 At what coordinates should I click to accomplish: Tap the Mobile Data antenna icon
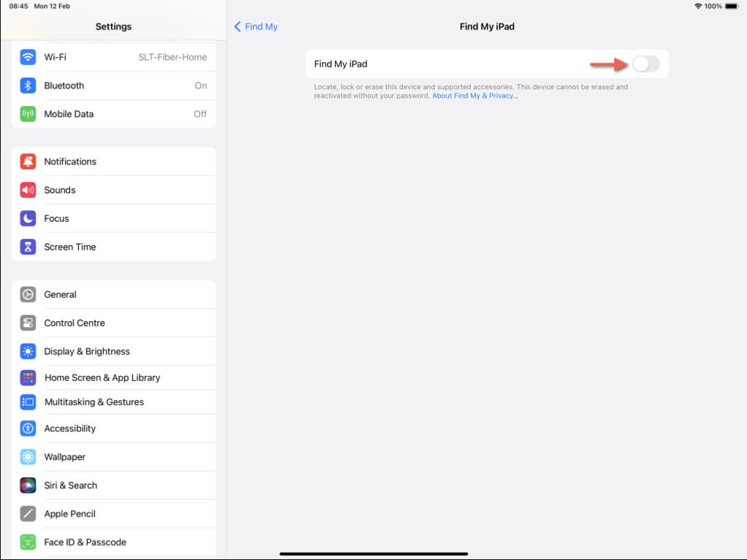(x=28, y=115)
